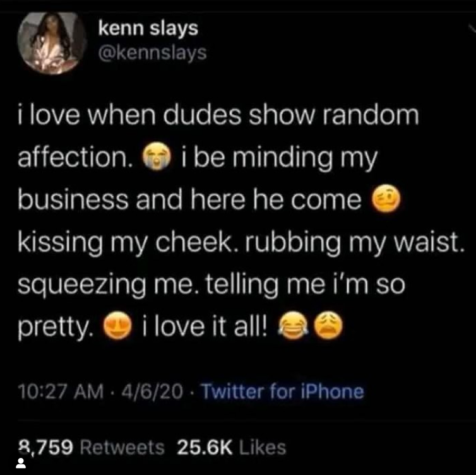Open the 'kenn slays' display name

148,29
